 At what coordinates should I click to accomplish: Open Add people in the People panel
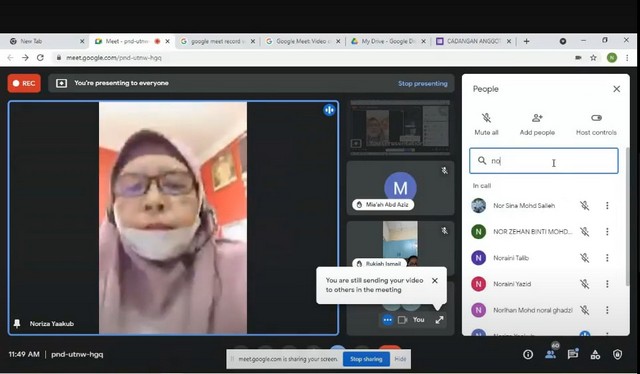tap(537, 124)
